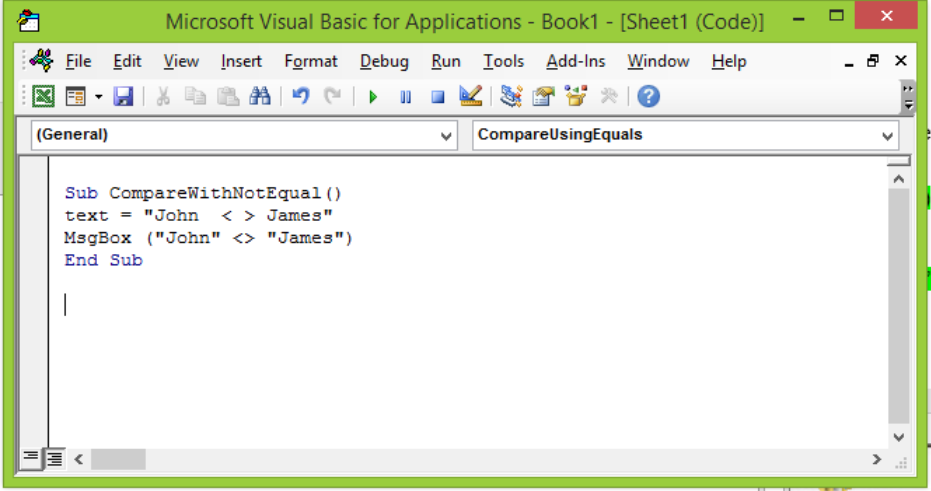Open the Tools menu

pyautogui.click(x=503, y=62)
